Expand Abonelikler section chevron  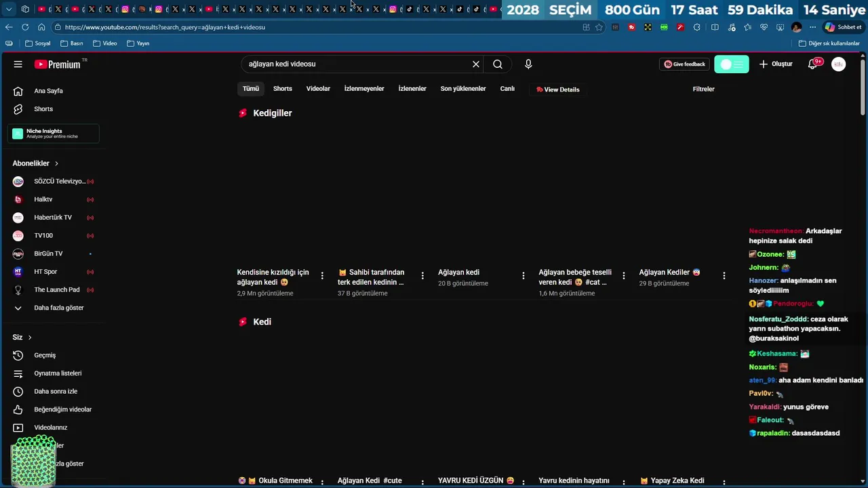56,163
